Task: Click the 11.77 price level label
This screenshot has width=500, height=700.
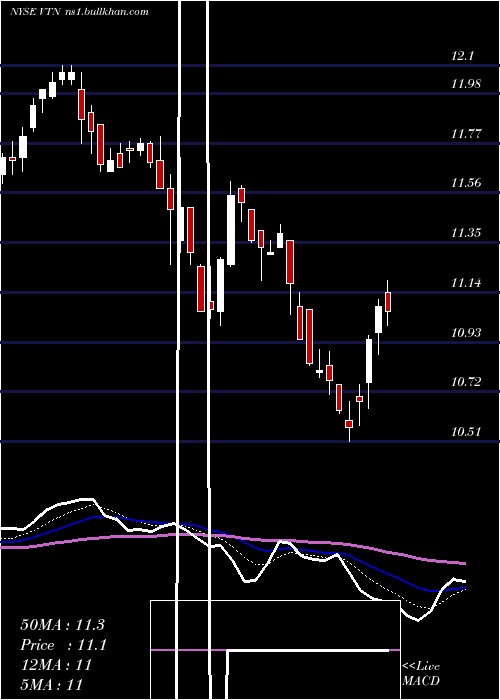Action: [x=466, y=133]
